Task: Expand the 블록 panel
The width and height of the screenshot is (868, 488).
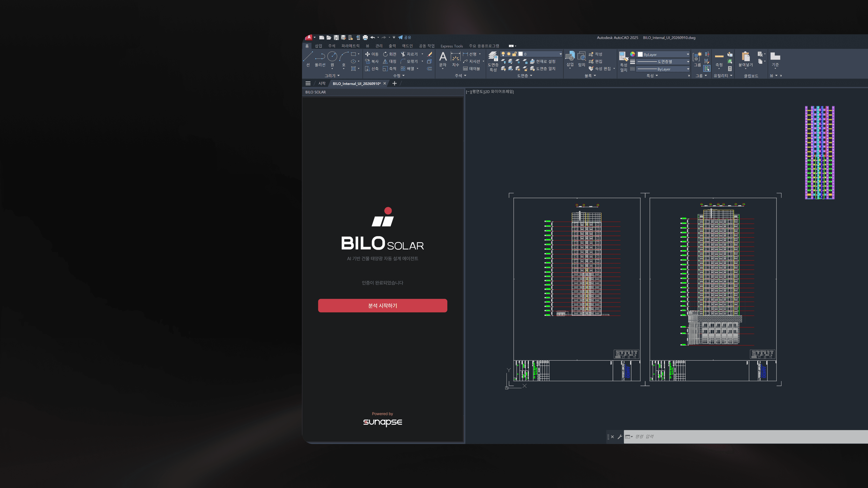Action: pos(590,76)
